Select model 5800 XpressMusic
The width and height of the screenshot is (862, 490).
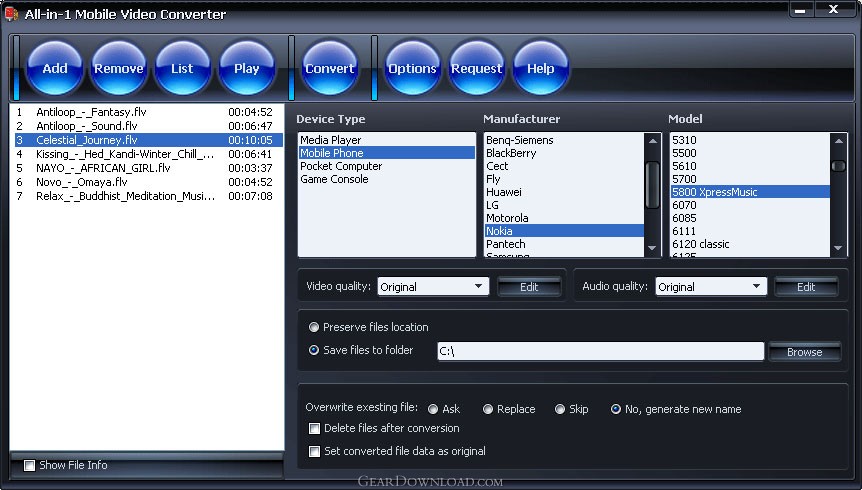750,192
